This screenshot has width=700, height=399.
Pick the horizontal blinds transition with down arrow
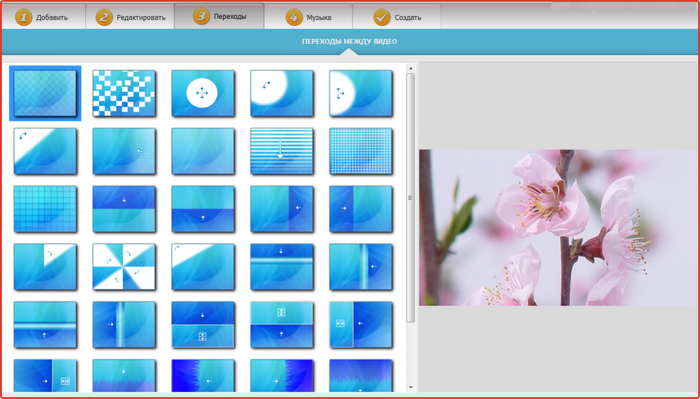(282, 151)
